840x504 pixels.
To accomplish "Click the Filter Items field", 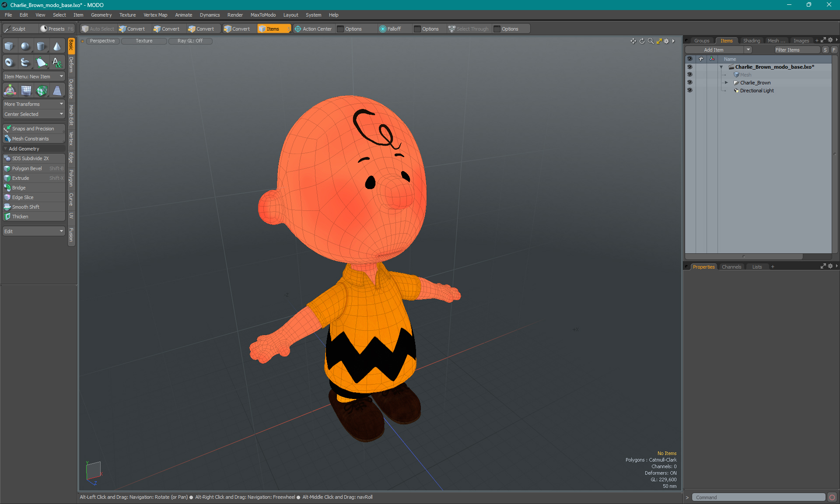I will pos(796,50).
